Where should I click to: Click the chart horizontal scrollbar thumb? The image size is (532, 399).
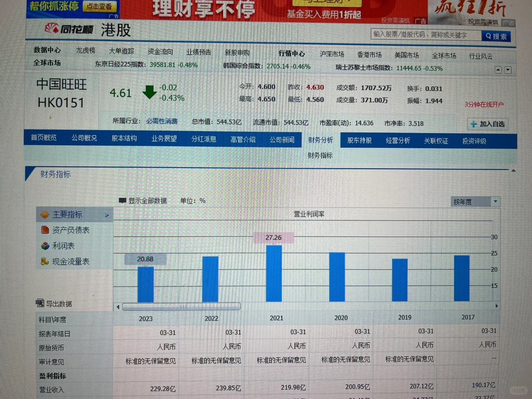click(181, 307)
